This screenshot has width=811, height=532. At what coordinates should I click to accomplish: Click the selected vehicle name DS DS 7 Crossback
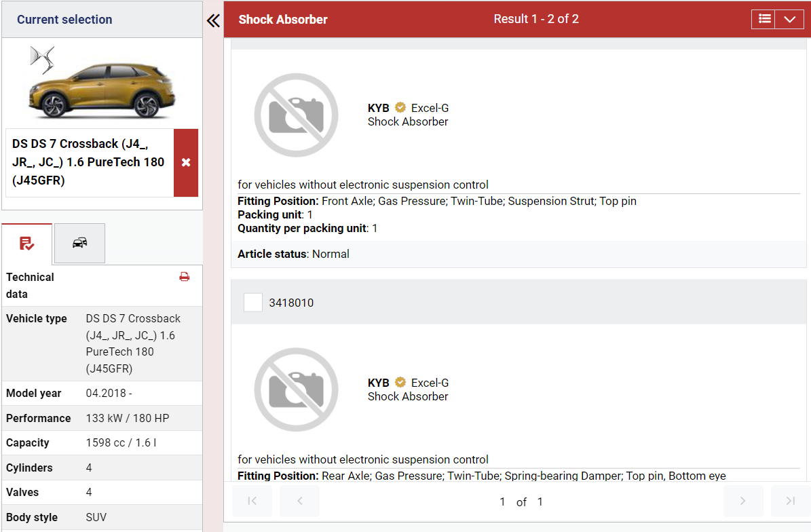[x=88, y=162]
